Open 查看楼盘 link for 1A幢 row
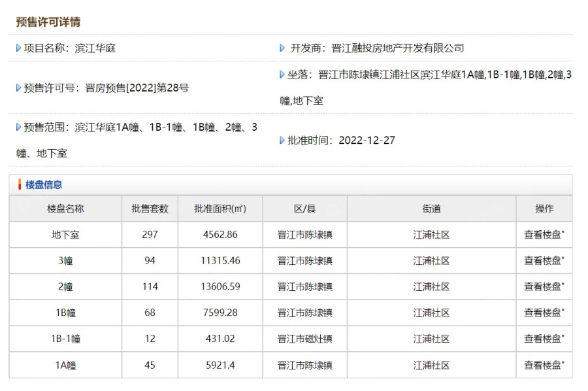The height and width of the screenshot is (391, 588). pos(544,365)
